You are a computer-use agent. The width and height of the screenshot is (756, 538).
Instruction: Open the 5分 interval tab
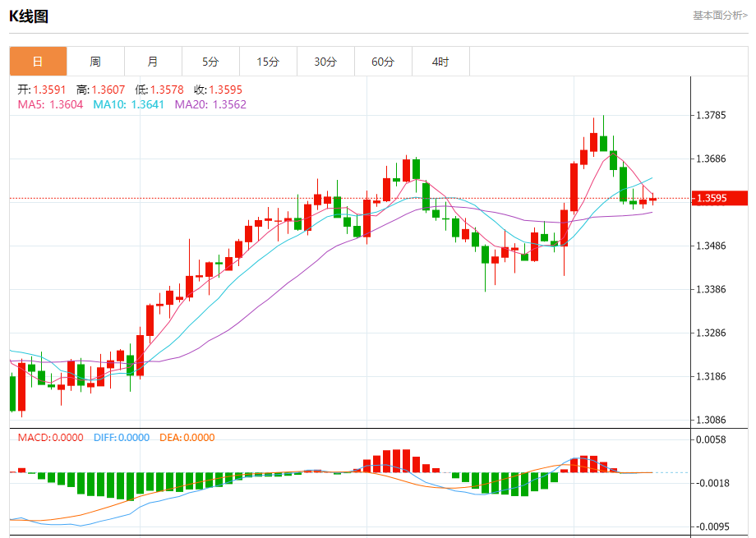pyautogui.click(x=210, y=62)
